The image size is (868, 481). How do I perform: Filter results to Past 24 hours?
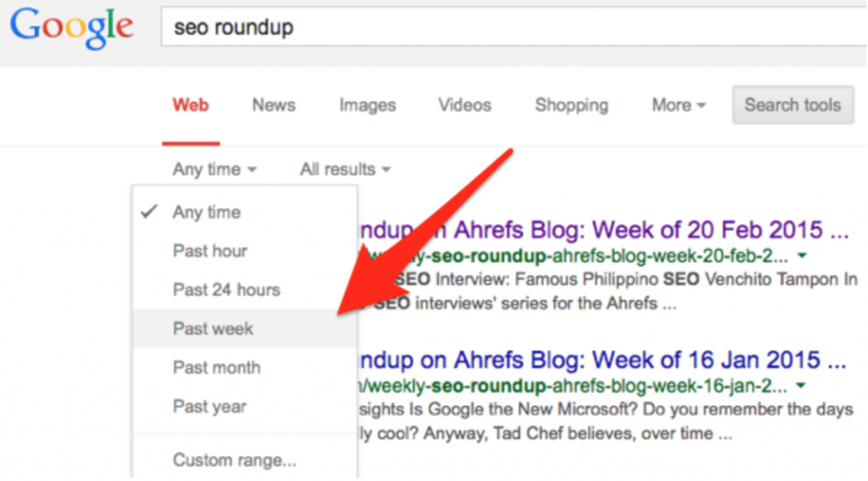click(x=226, y=290)
